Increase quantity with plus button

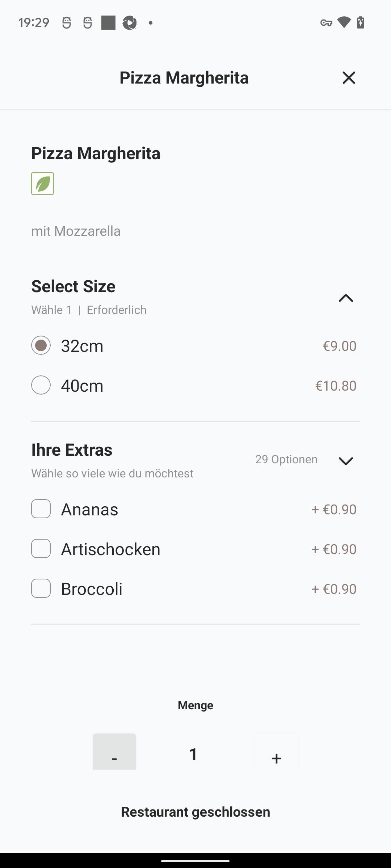tap(277, 752)
